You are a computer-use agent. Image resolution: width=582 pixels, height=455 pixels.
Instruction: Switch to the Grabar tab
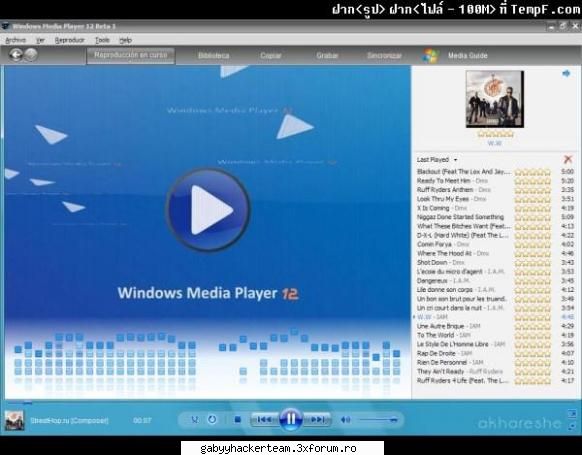click(327, 56)
